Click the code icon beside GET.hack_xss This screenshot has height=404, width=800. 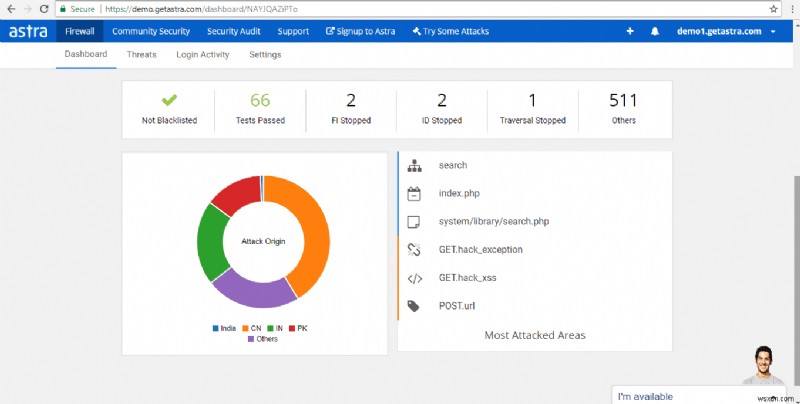(414, 278)
